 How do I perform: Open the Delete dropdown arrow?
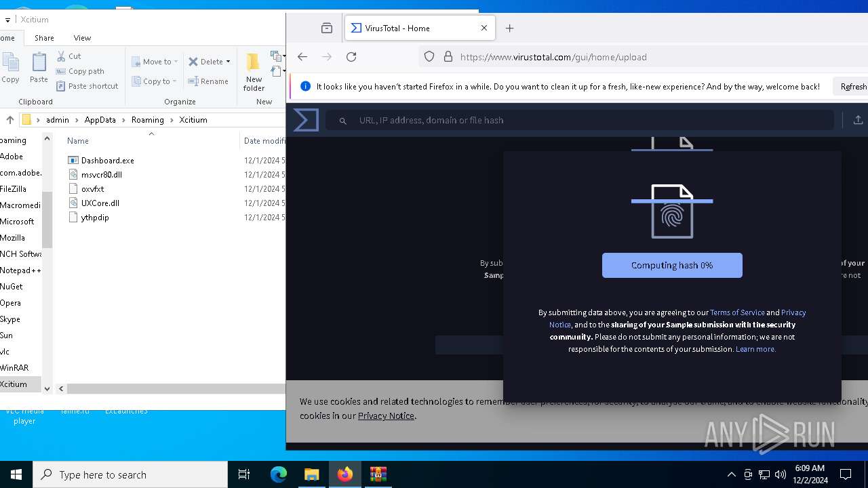point(228,62)
